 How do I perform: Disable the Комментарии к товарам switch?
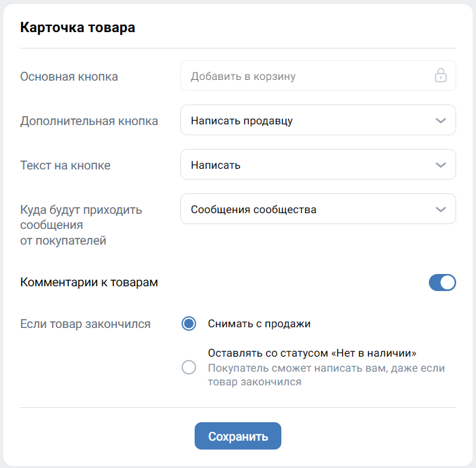pos(442,283)
